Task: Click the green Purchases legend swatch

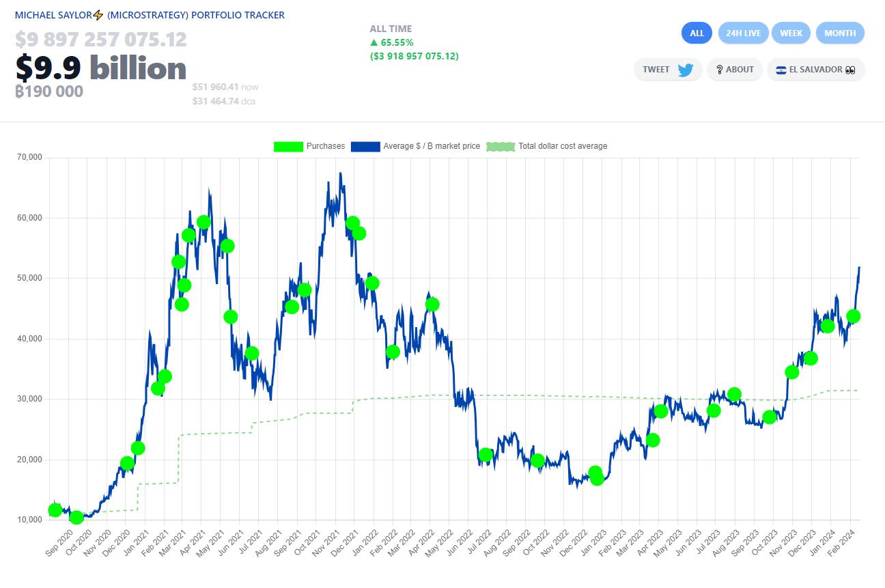Action: coord(288,146)
